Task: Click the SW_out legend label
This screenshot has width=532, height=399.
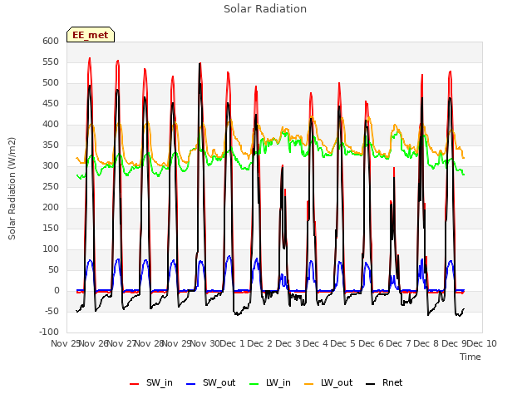Action: point(219,382)
